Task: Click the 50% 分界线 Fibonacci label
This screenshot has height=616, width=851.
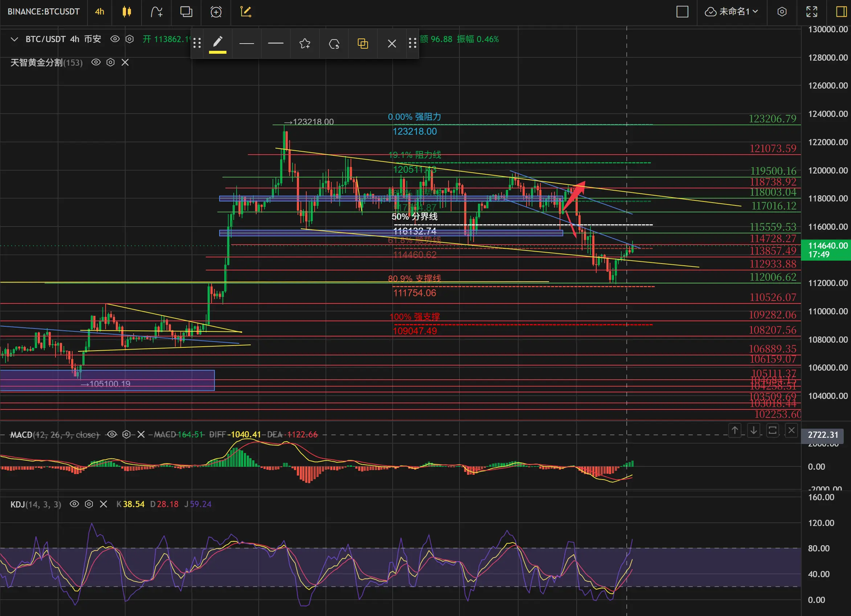Action: 414,217
